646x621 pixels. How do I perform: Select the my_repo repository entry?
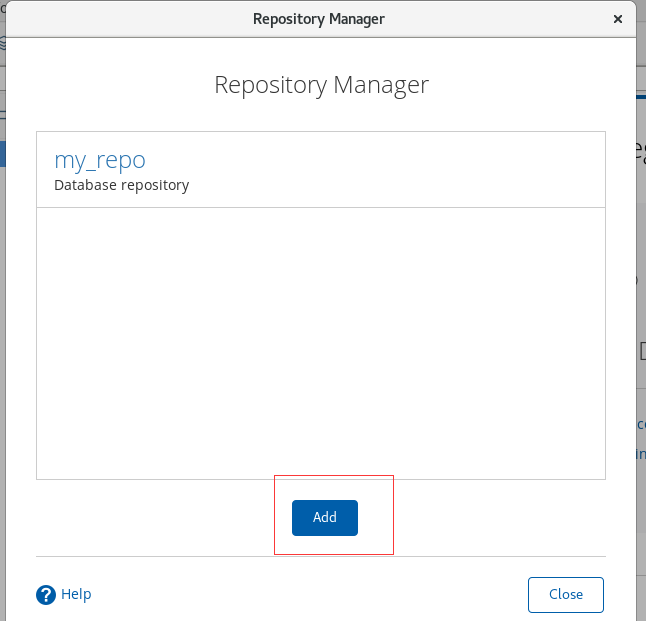321,170
